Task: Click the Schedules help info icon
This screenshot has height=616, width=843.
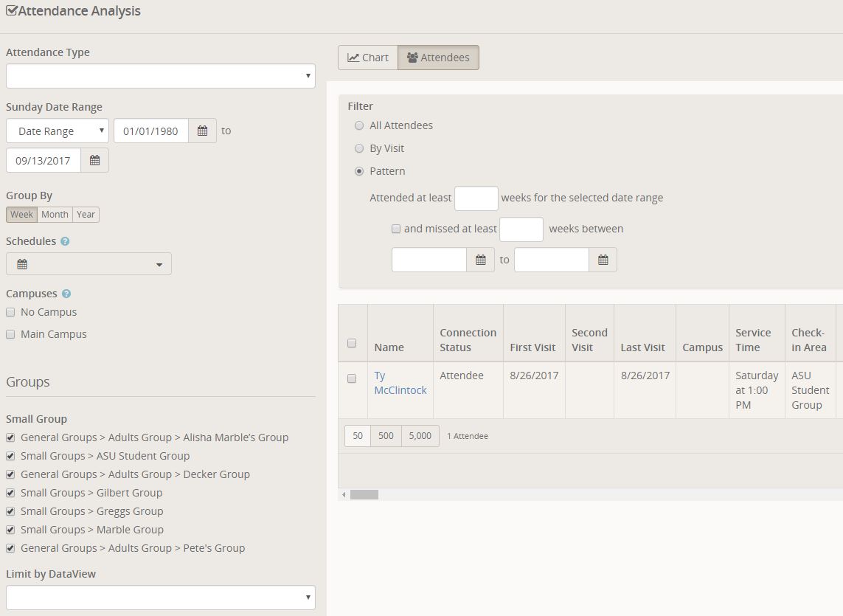Action: 65,241
